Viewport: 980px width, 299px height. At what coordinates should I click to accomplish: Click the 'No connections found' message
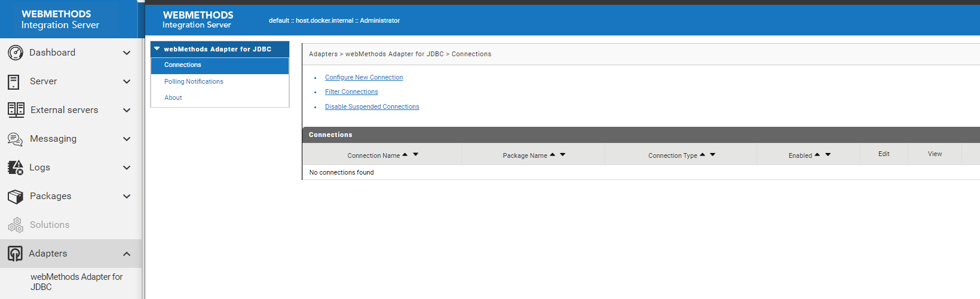[341, 172]
